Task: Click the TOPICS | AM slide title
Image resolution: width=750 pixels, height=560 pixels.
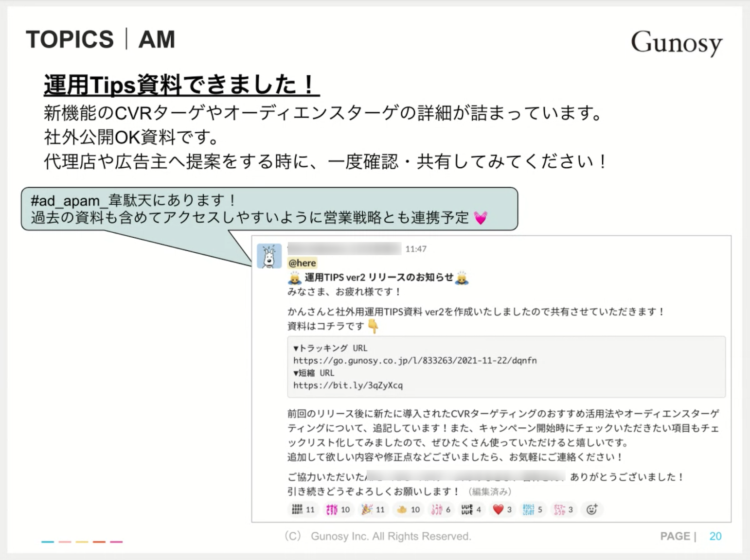Action: click(x=101, y=39)
